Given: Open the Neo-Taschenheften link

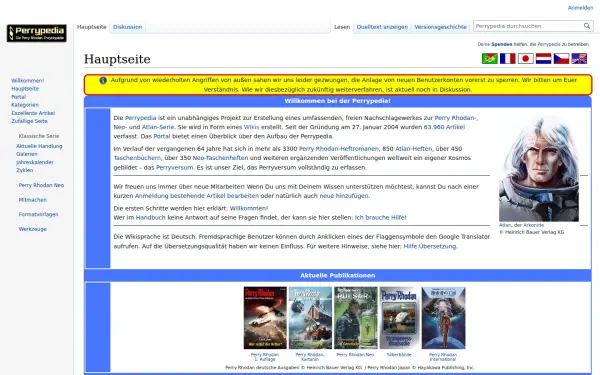Looking at the screenshot, I should point(220,158).
